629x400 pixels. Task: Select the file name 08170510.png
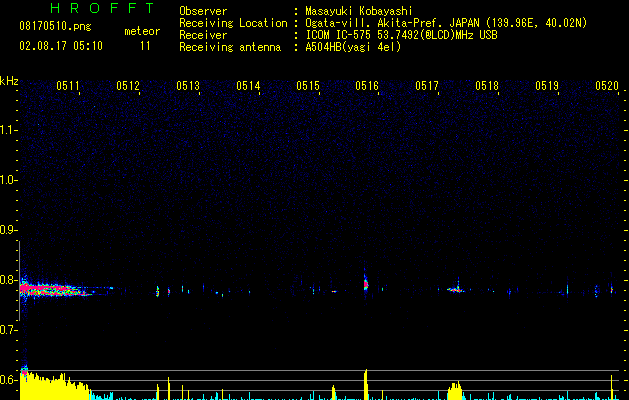click(55, 27)
